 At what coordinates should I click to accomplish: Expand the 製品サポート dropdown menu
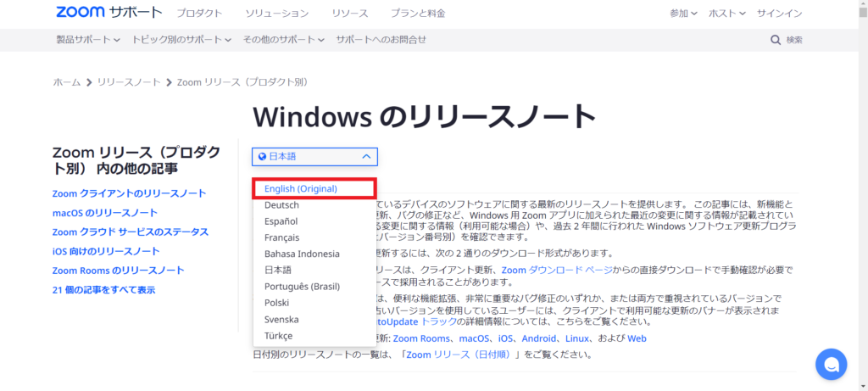click(86, 40)
